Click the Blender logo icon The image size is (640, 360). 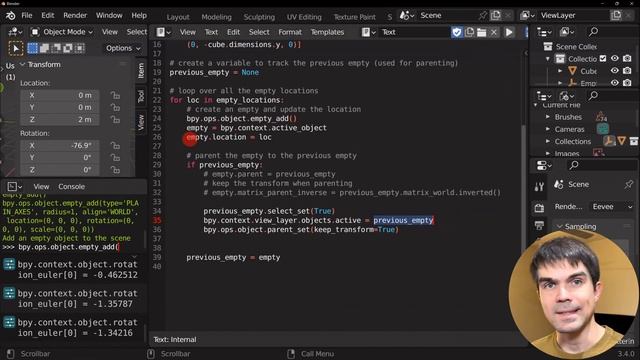point(11,16)
